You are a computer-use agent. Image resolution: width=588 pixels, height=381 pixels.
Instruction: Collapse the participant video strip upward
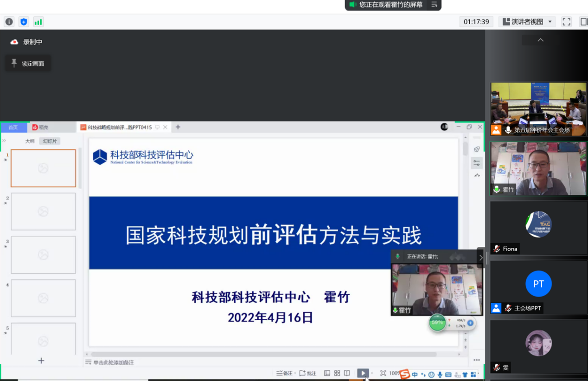pos(540,40)
